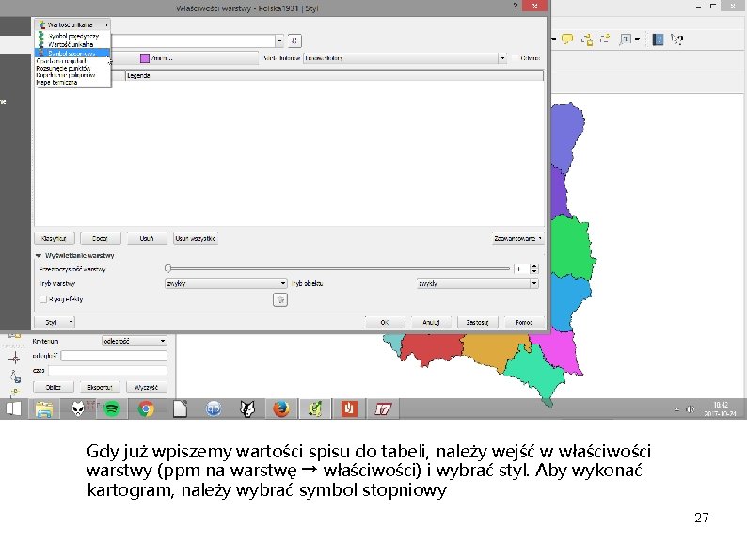Click the yellow map tips speech-bubble icon

tap(567, 40)
